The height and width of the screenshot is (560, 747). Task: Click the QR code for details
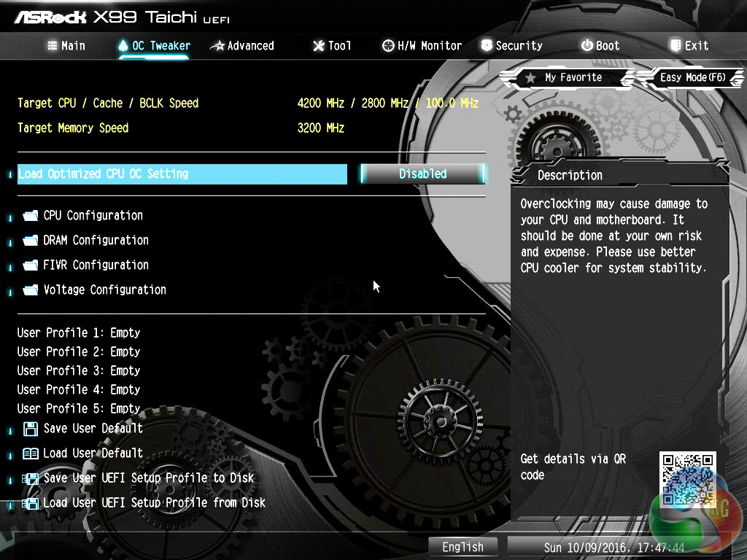tap(688, 479)
